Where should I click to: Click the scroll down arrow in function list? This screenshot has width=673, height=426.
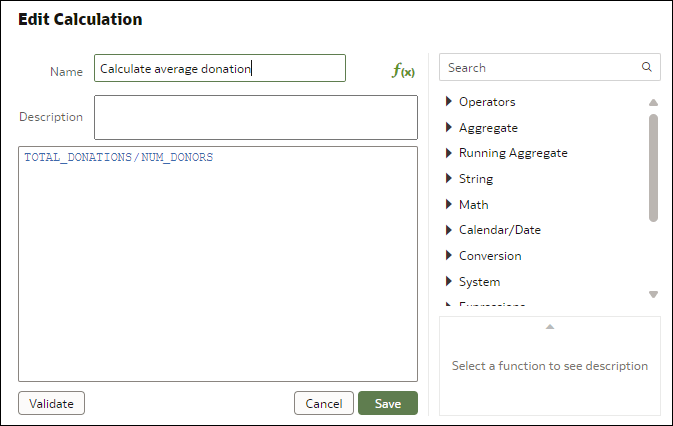(x=653, y=294)
